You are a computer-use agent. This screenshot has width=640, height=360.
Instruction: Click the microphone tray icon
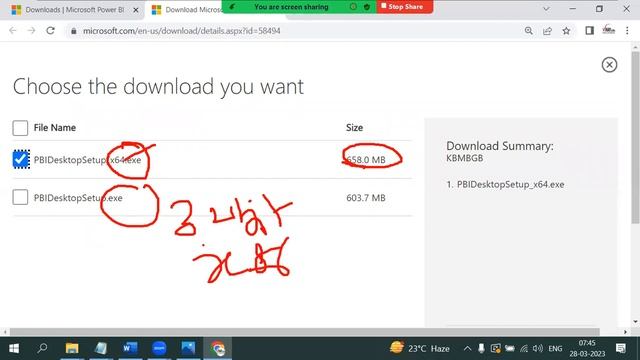pos(481,348)
